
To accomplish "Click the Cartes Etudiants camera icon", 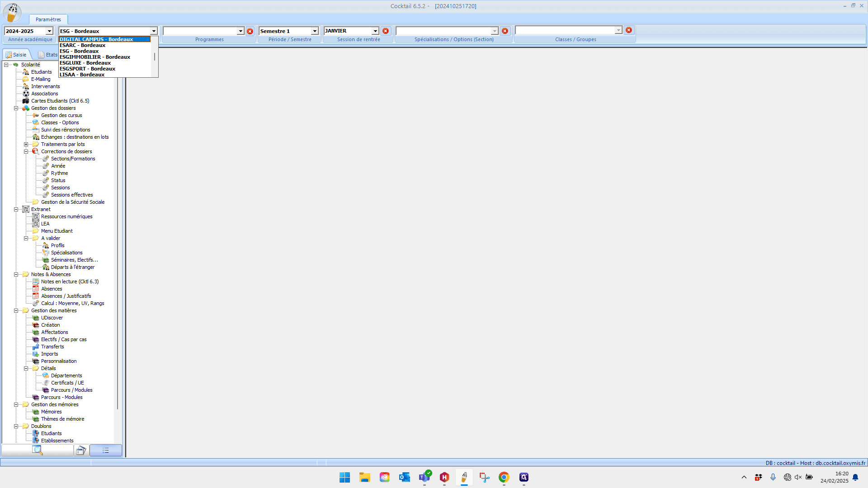I will point(26,101).
